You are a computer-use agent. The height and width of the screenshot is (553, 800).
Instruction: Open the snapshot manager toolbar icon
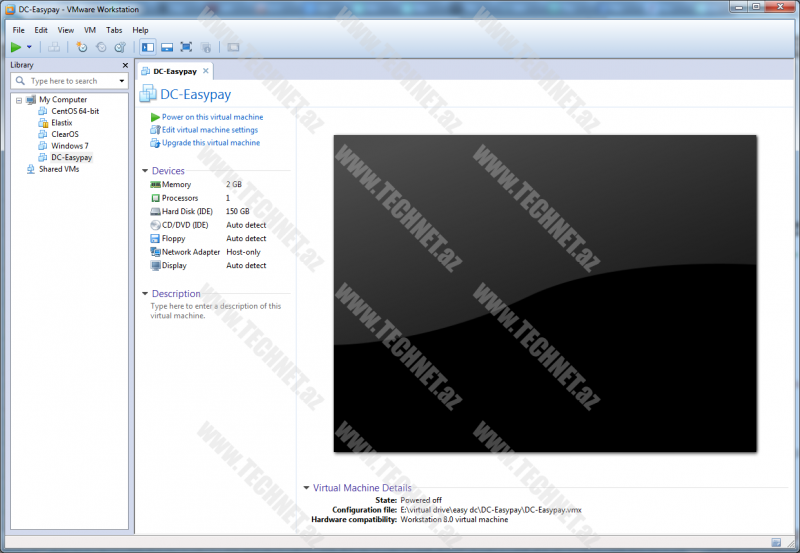coord(118,47)
